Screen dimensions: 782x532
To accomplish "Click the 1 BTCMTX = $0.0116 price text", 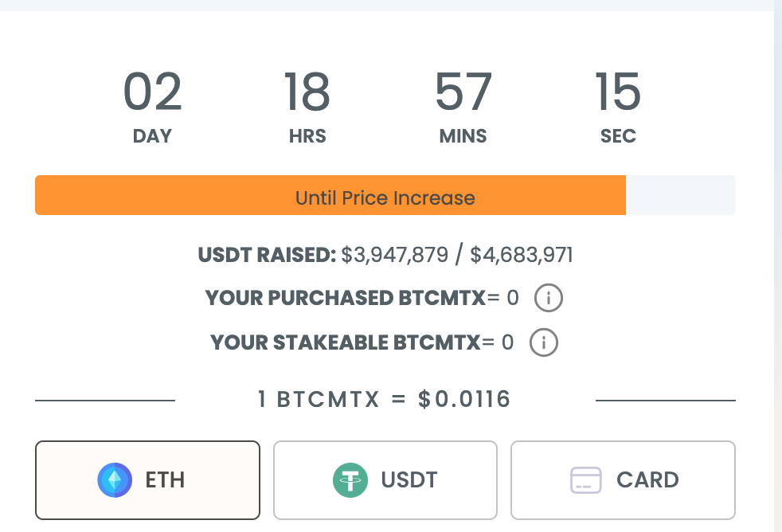I will click(x=384, y=399).
